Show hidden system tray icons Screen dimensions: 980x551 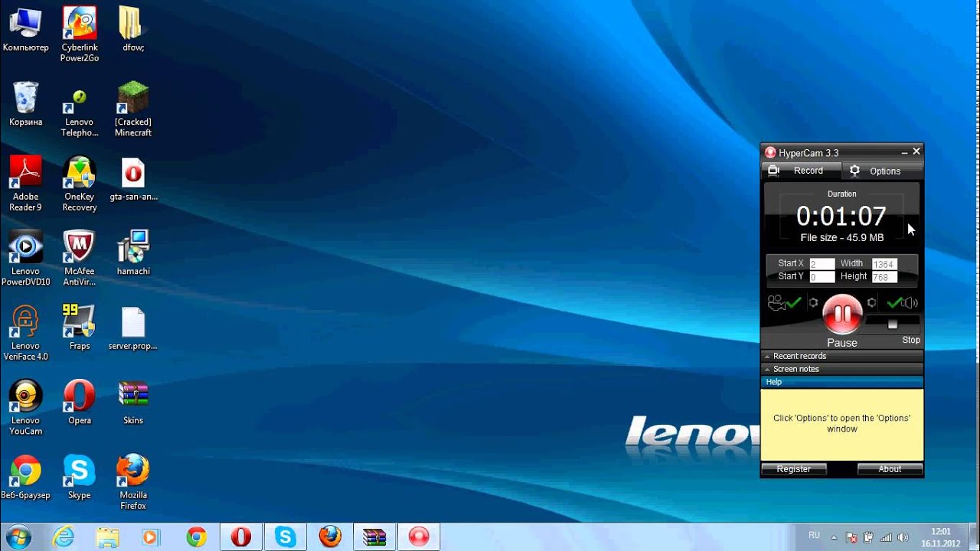(x=834, y=537)
